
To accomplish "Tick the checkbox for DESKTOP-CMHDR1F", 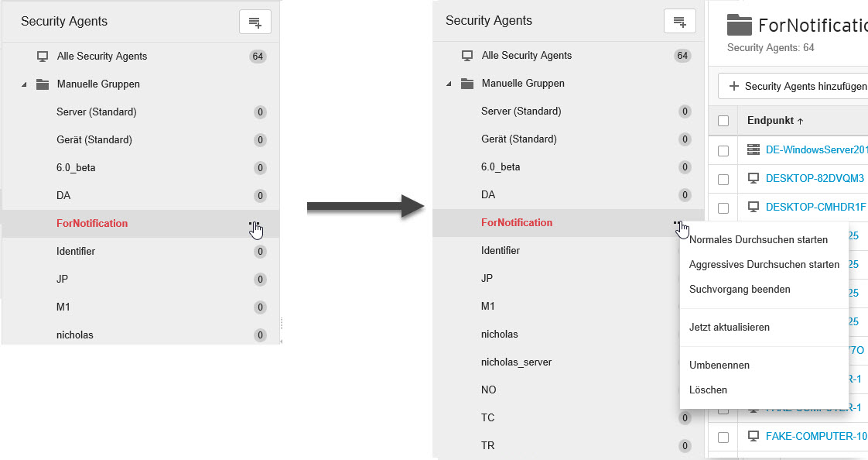I will 723,208.
